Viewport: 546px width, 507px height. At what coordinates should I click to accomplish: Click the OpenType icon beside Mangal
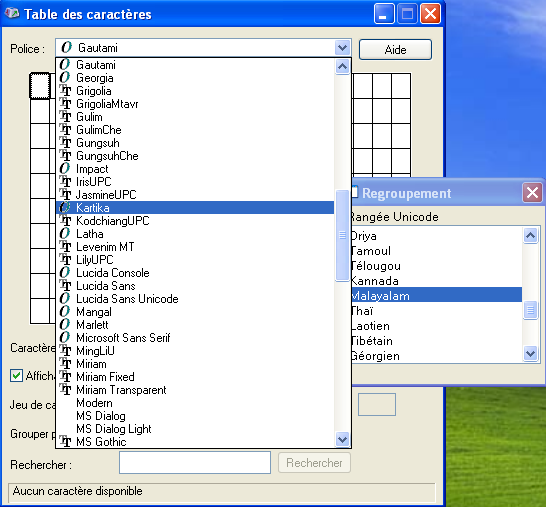[65, 312]
